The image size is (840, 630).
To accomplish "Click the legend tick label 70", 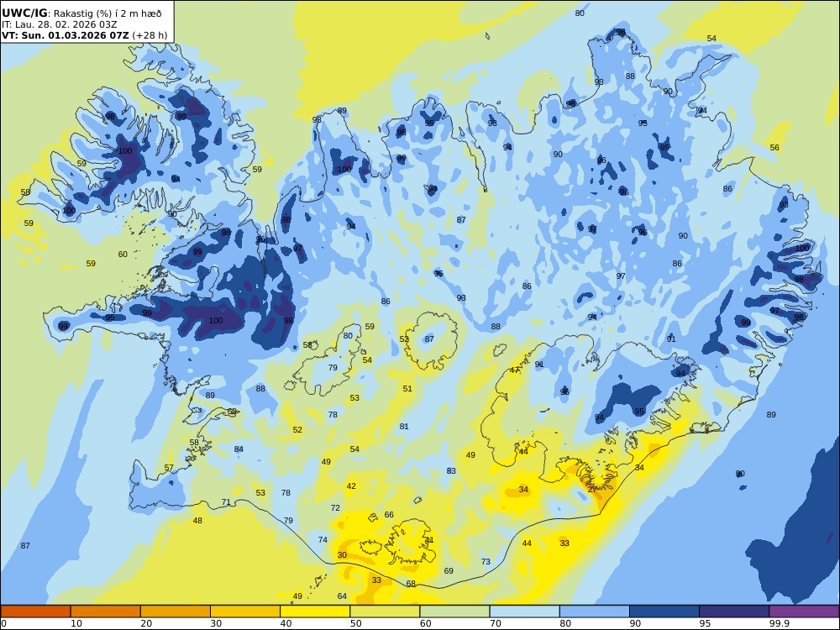I will (496, 623).
